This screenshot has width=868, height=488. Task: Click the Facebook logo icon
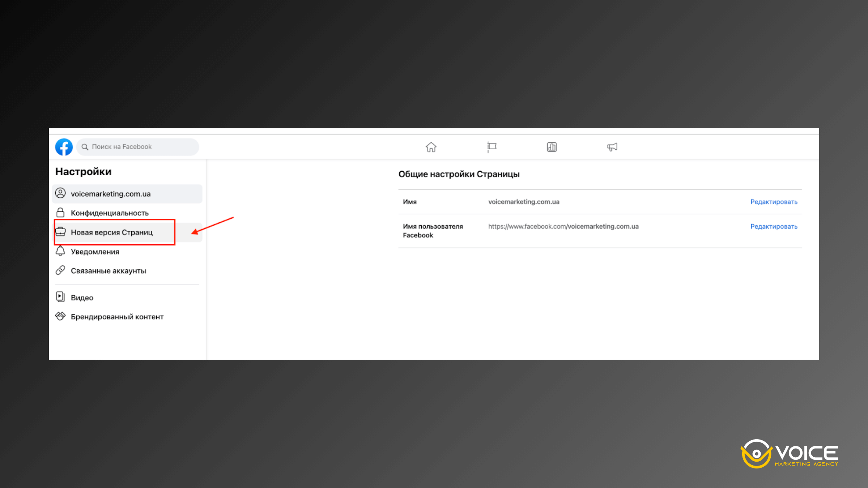pos(64,147)
